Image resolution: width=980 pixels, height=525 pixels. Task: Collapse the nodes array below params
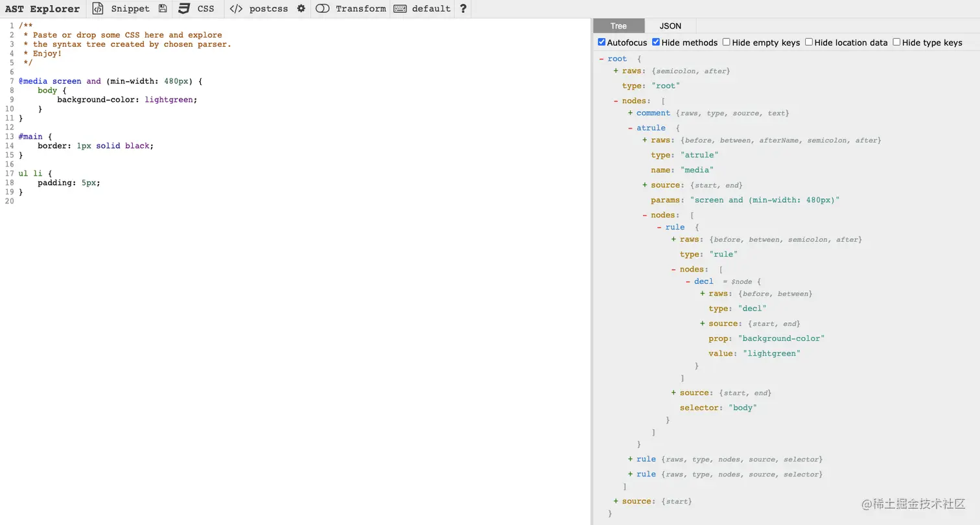pos(645,215)
